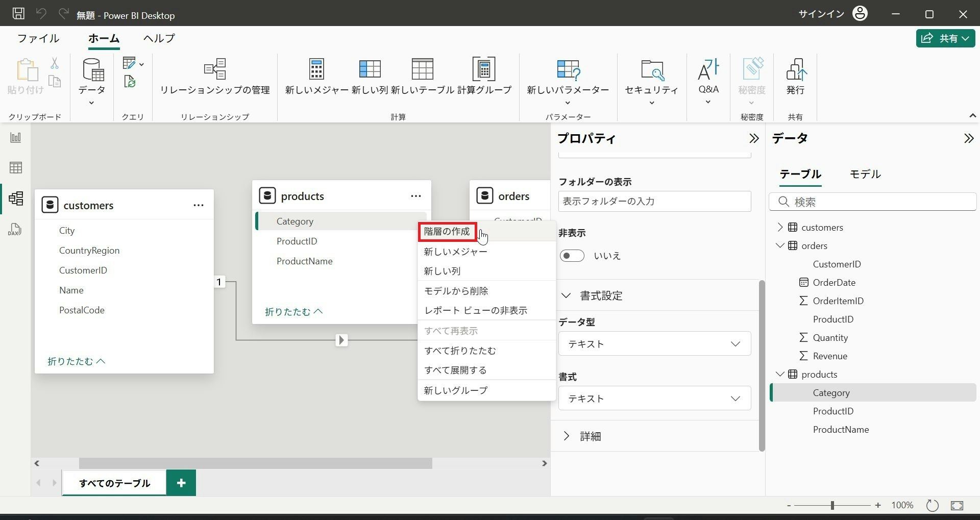Click the zoom out minus button
Screen dimensions: 980x520
pyautogui.click(x=789, y=505)
